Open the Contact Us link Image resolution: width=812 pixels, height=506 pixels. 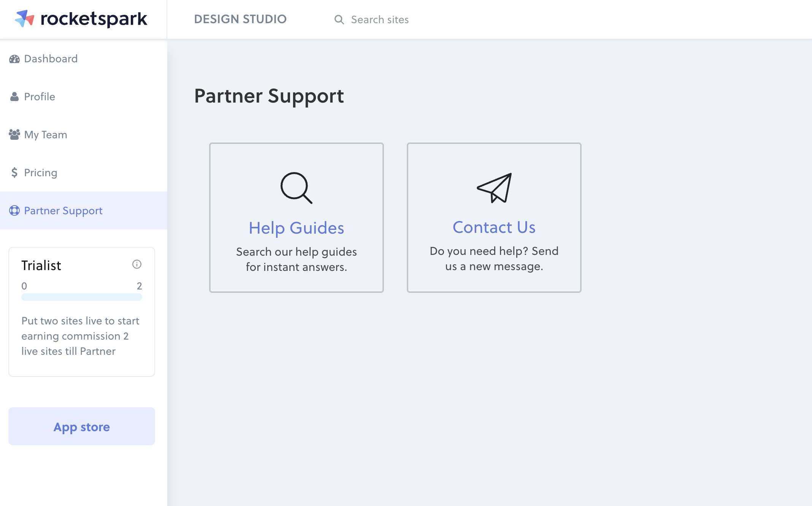[x=494, y=227]
